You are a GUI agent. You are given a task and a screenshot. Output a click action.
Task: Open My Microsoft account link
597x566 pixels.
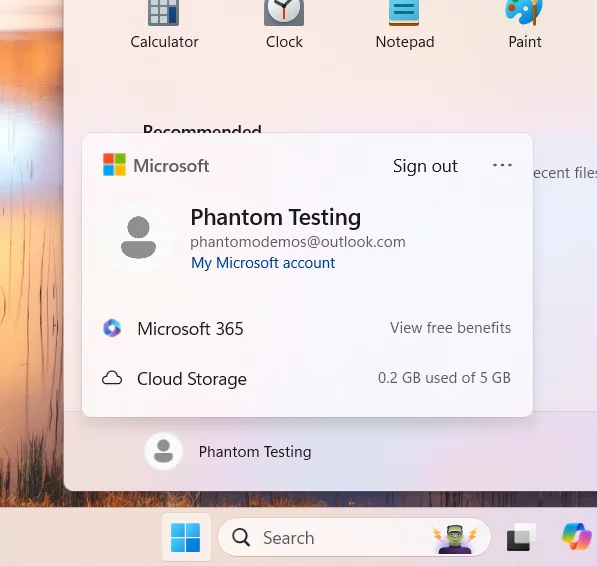(x=263, y=263)
